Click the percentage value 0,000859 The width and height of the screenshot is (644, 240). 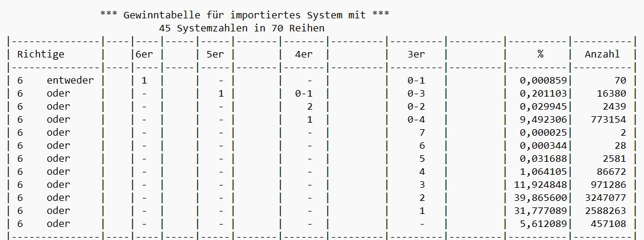pos(543,80)
